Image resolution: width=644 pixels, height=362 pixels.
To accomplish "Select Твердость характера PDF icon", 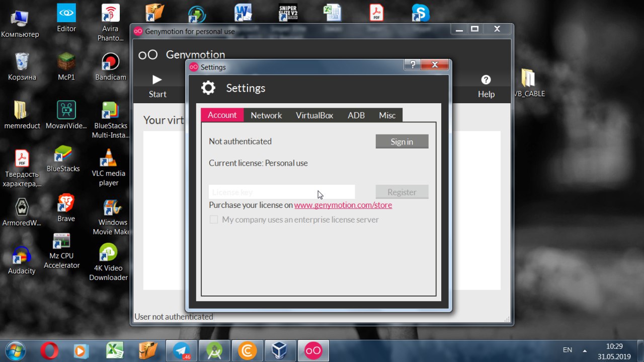I will click(22, 169).
